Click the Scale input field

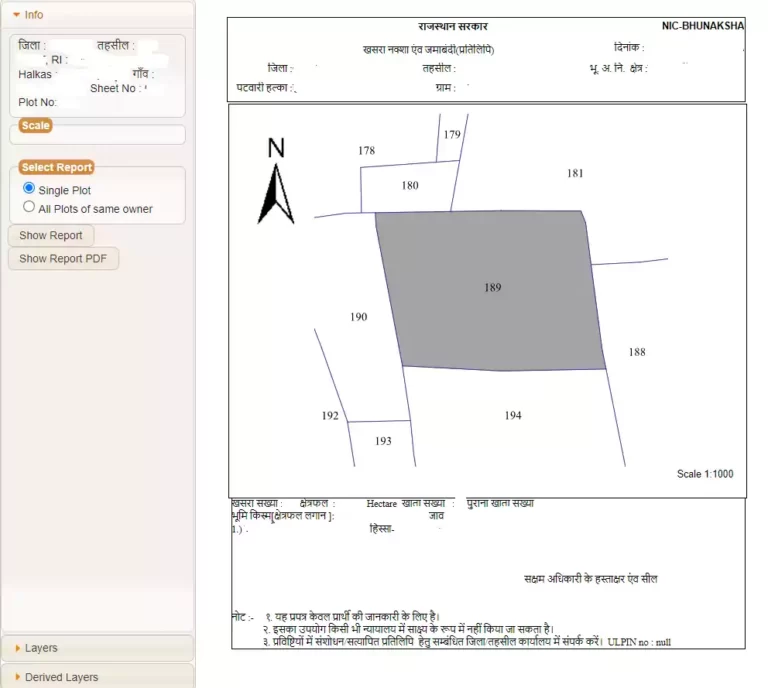[97, 136]
